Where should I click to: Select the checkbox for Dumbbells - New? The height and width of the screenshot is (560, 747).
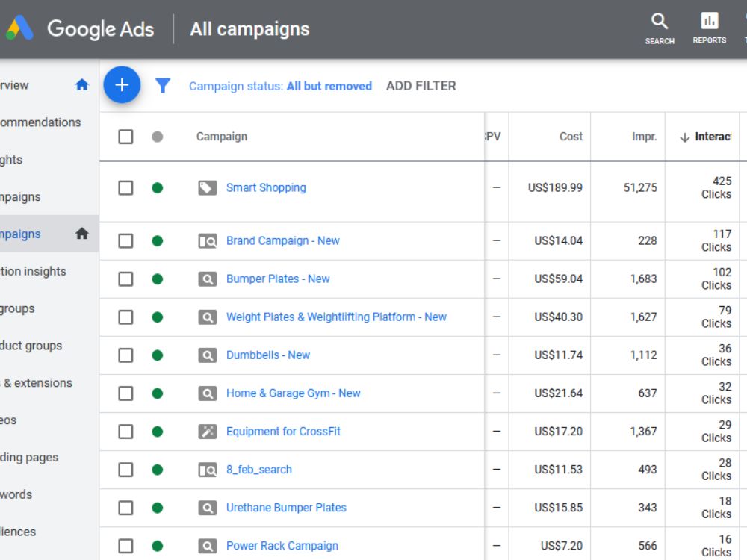(125, 355)
